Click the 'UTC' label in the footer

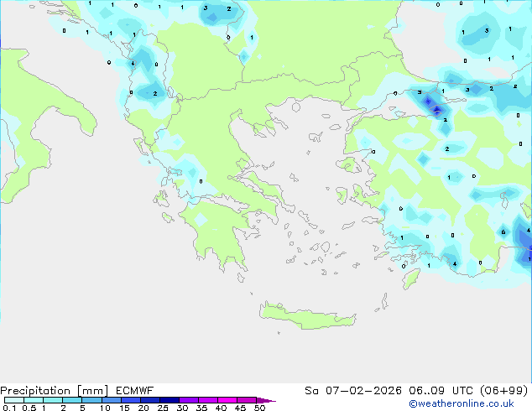tap(462, 391)
